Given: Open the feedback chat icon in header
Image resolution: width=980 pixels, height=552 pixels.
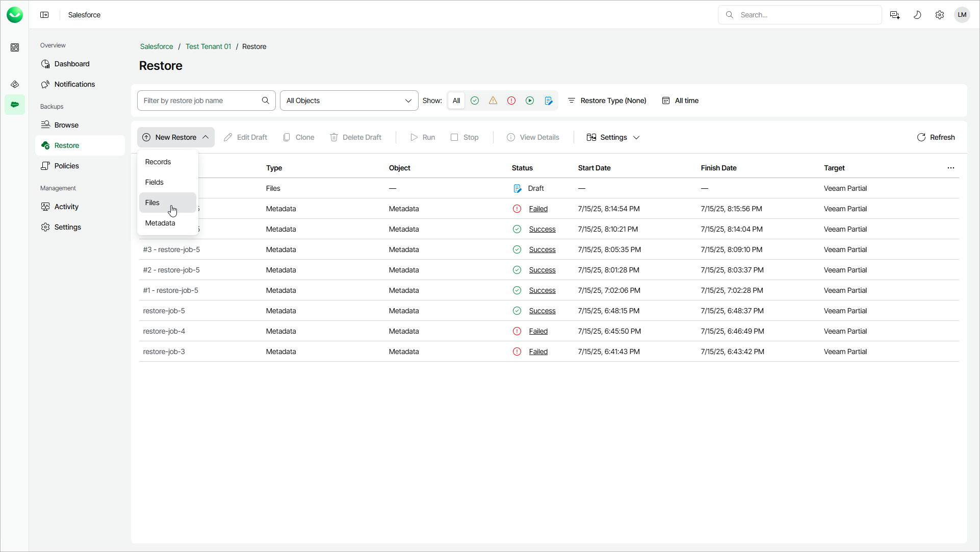Looking at the screenshot, I should [895, 15].
